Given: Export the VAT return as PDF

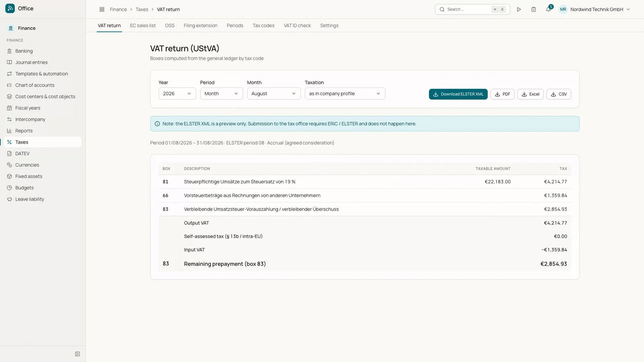Looking at the screenshot, I should (502, 94).
